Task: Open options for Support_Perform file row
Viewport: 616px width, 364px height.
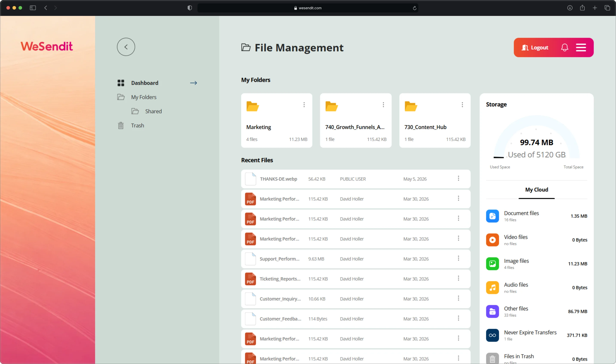Action: pos(458,258)
